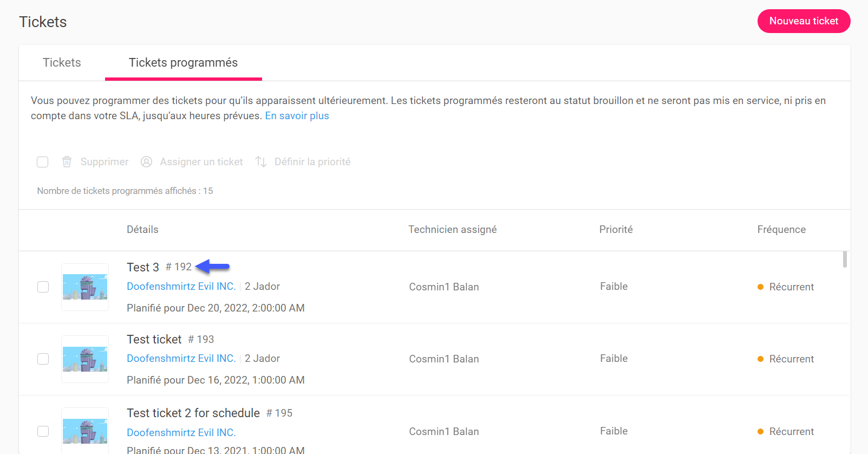The image size is (868, 454).
Task: Click orange Récurrent dot for ticket #193
Action: (x=760, y=359)
